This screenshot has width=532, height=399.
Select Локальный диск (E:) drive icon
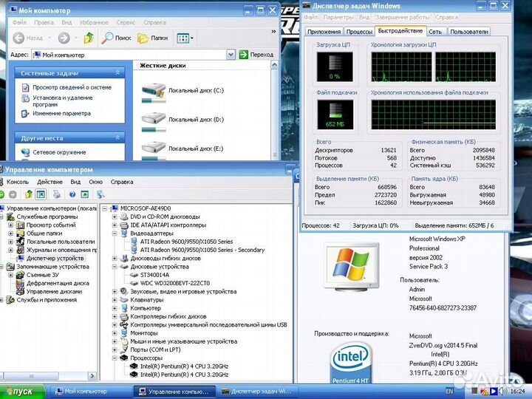154,149
